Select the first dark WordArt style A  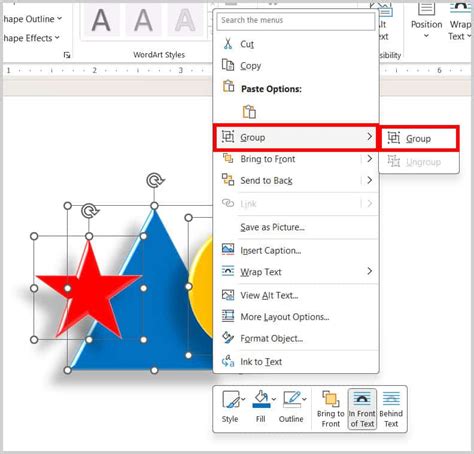point(101,21)
